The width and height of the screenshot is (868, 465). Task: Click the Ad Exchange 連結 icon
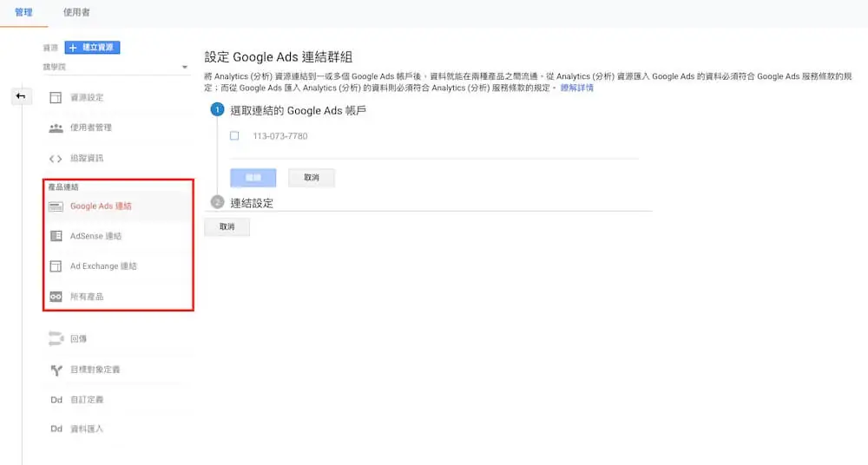[56, 266]
